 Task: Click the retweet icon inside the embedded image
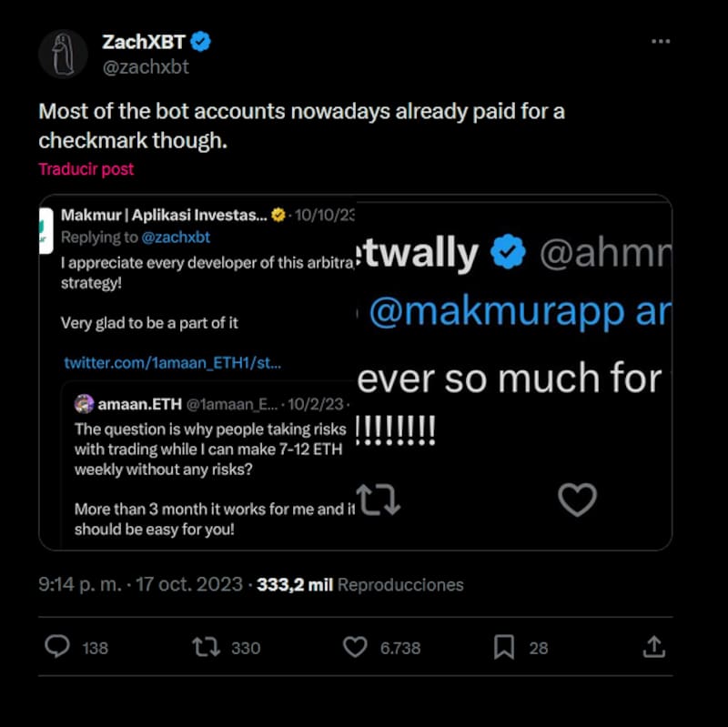pyautogui.click(x=378, y=500)
